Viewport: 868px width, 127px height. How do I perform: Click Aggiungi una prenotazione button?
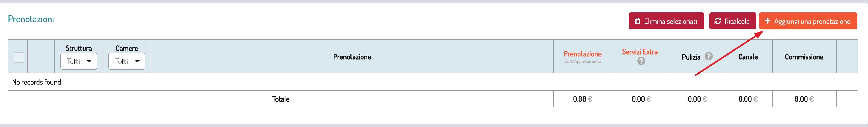(x=808, y=21)
